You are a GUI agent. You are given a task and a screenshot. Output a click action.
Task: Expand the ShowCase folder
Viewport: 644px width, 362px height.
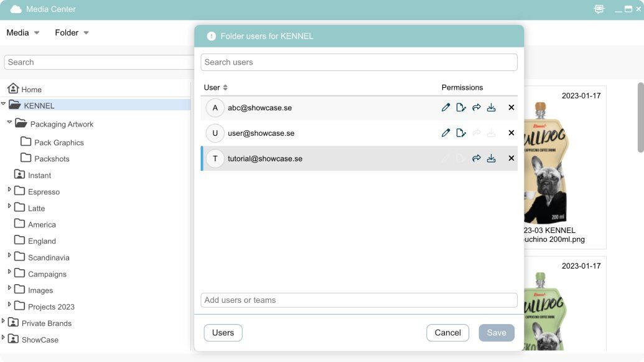(3, 337)
